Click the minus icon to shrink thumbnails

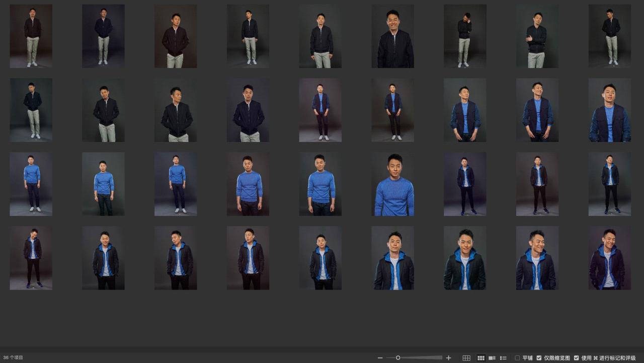click(x=380, y=358)
